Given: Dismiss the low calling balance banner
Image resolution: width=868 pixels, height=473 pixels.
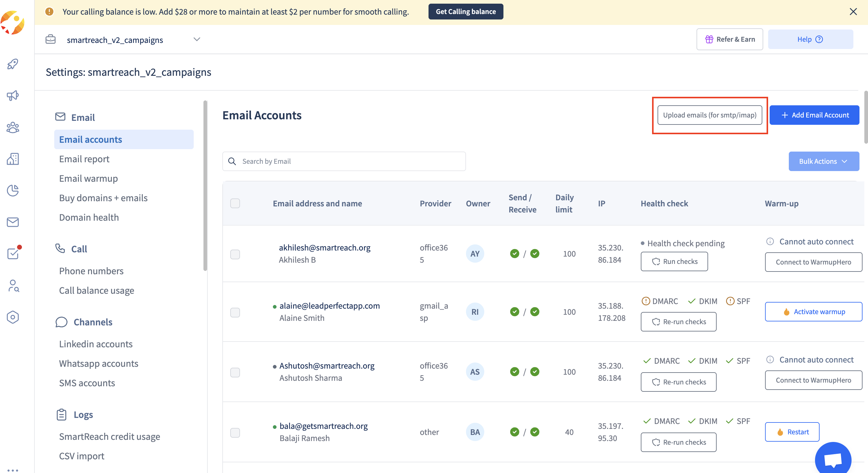Looking at the screenshot, I should 853,12.
